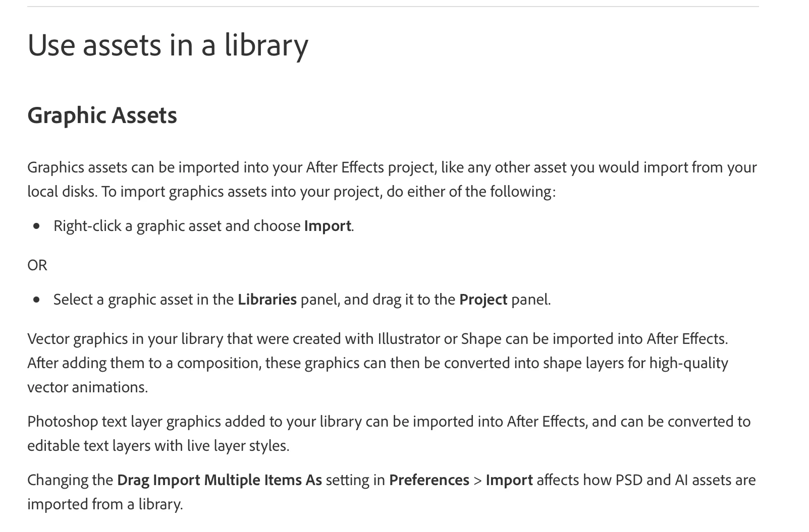Click 'editable text layers with live layer styles'
809x532 pixels.
[x=158, y=446]
